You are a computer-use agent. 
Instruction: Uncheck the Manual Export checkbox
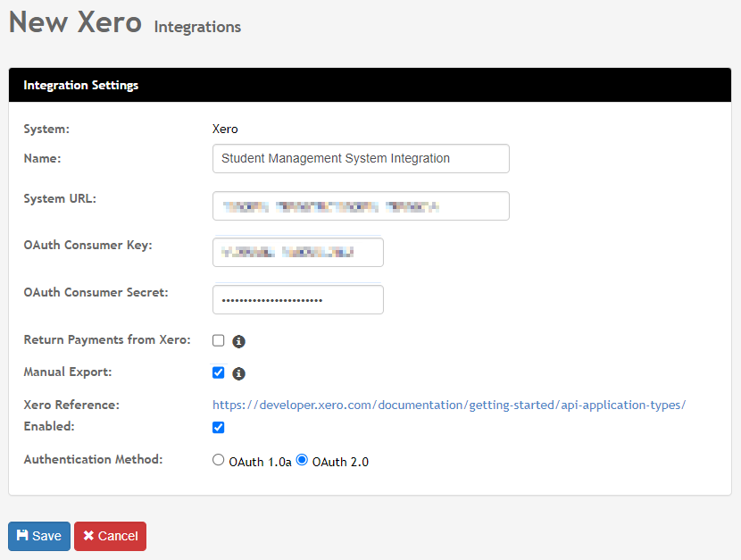[219, 372]
